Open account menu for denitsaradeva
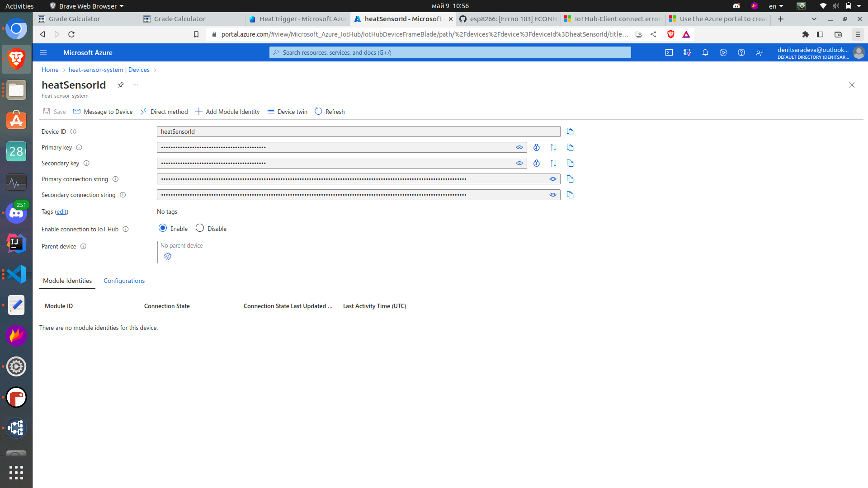868x488 pixels. 820,53
